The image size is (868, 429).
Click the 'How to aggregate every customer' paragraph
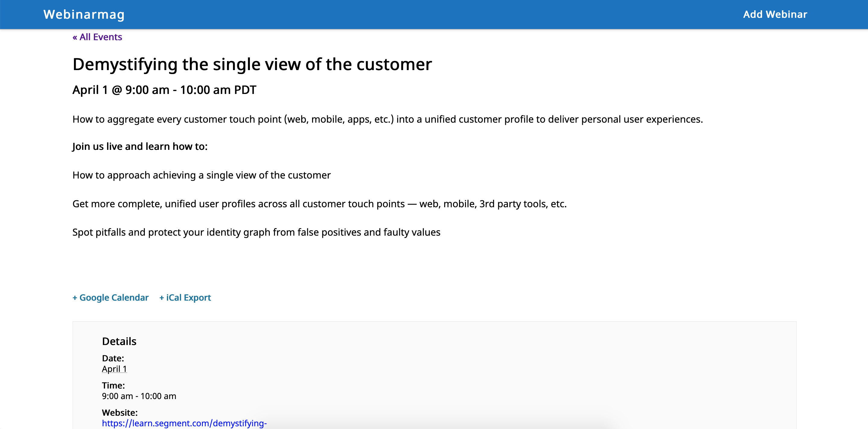(x=388, y=119)
